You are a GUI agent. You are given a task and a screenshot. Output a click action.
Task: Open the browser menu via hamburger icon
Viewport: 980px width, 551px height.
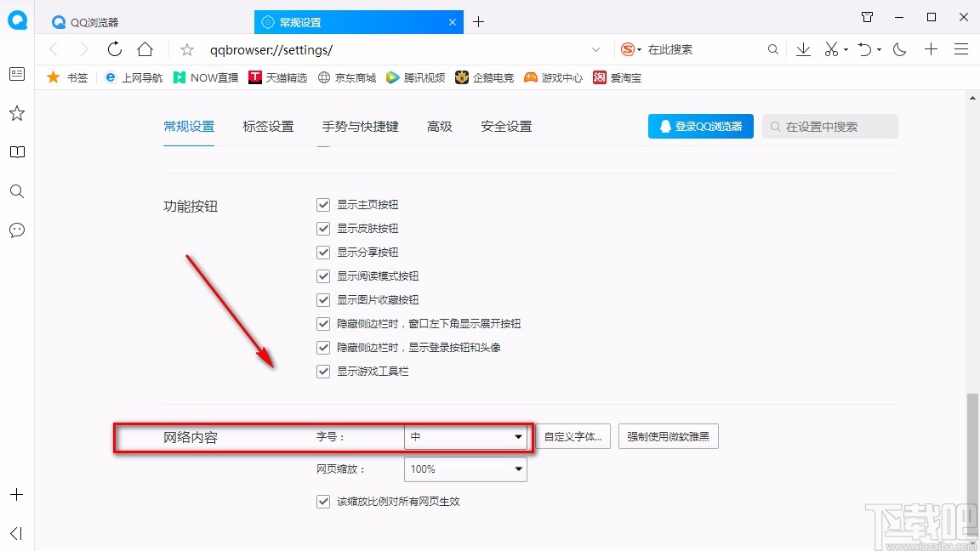pyautogui.click(x=961, y=49)
